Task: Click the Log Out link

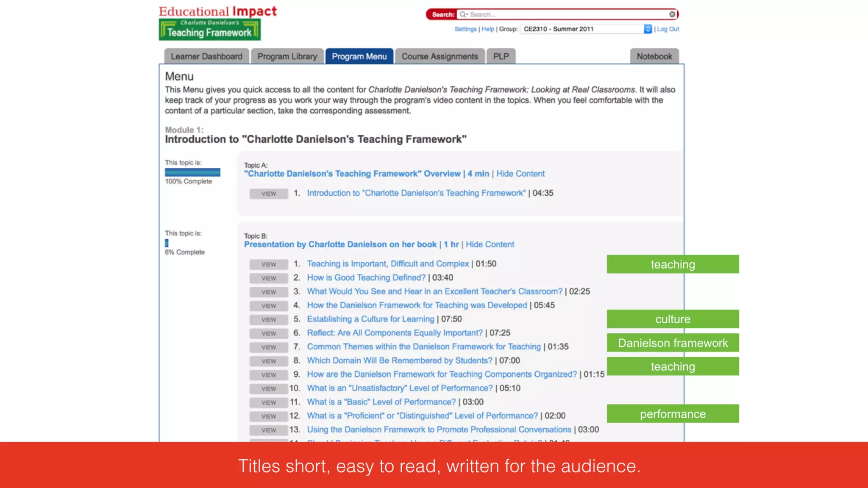Action: 668,29
